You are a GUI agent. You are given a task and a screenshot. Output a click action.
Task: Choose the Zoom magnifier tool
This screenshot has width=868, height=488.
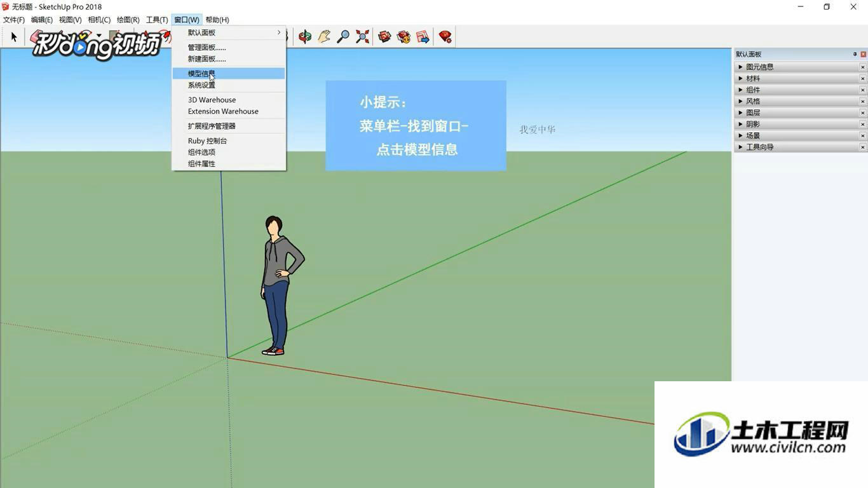343,37
